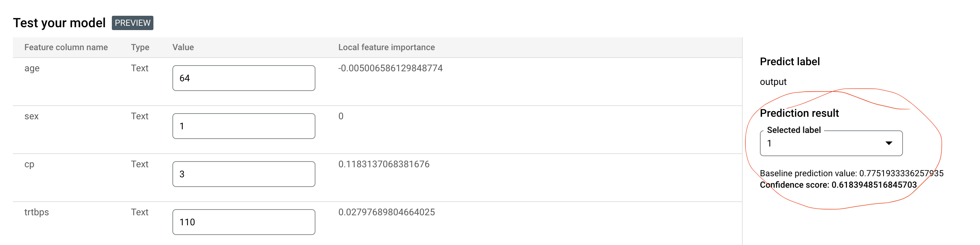Select the trtbps value input field
Image resolution: width=980 pixels, height=245 pixels.
pos(243,222)
